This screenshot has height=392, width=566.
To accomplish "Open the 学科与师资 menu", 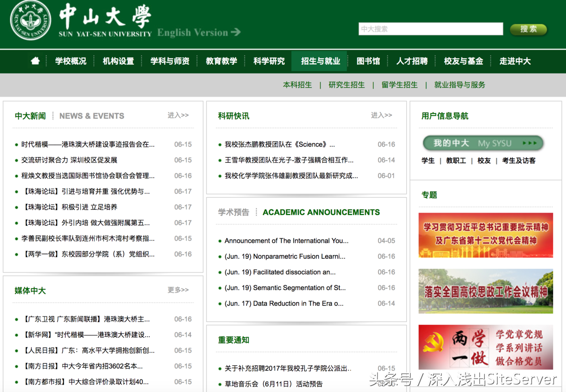I will tap(170, 61).
